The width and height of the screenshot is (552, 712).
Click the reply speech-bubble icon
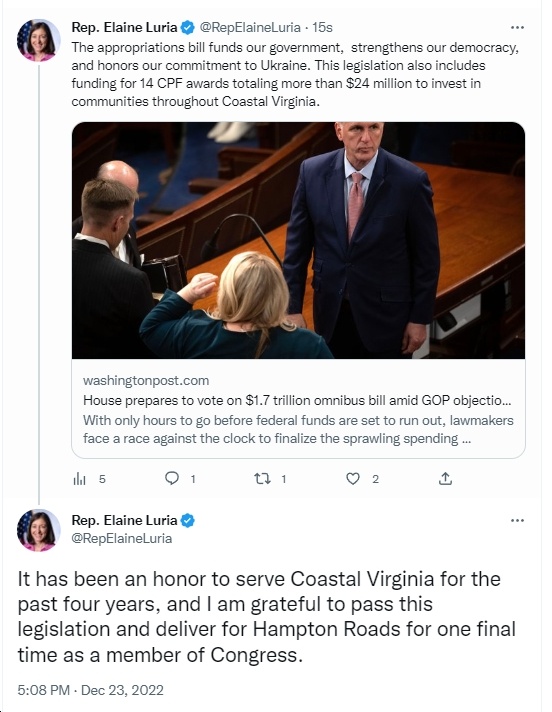pos(172,478)
